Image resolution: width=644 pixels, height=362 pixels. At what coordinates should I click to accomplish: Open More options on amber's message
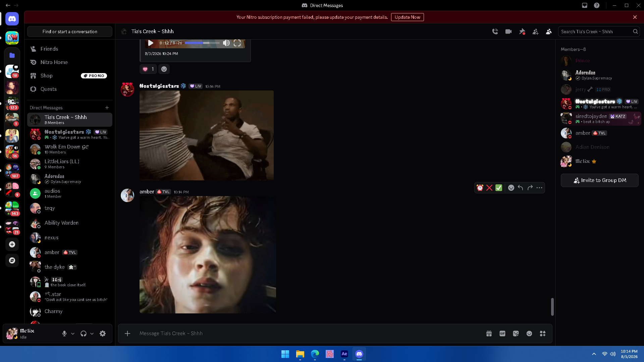tap(539, 188)
